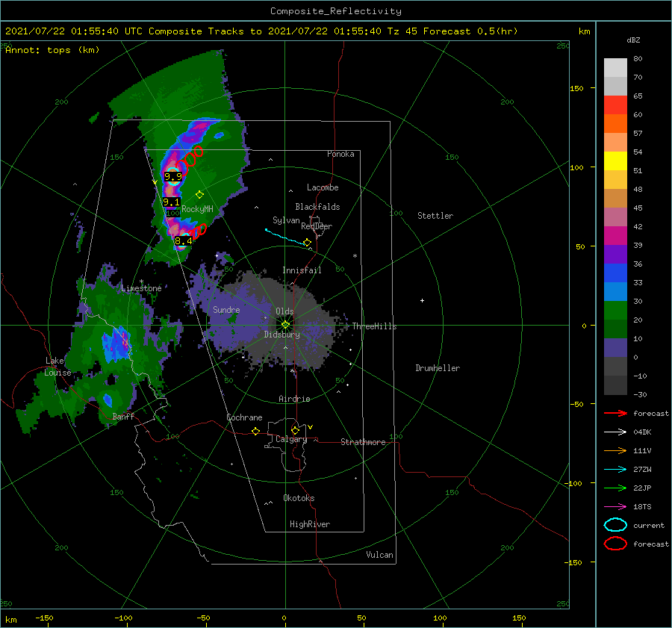The height and width of the screenshot is (628, 672).
Task: Click the Sylvan label
Action: pos(286,220)
